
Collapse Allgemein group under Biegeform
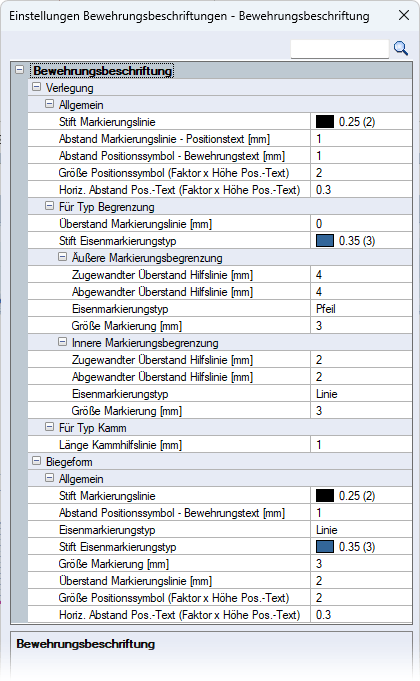click(x=50, y=478)
